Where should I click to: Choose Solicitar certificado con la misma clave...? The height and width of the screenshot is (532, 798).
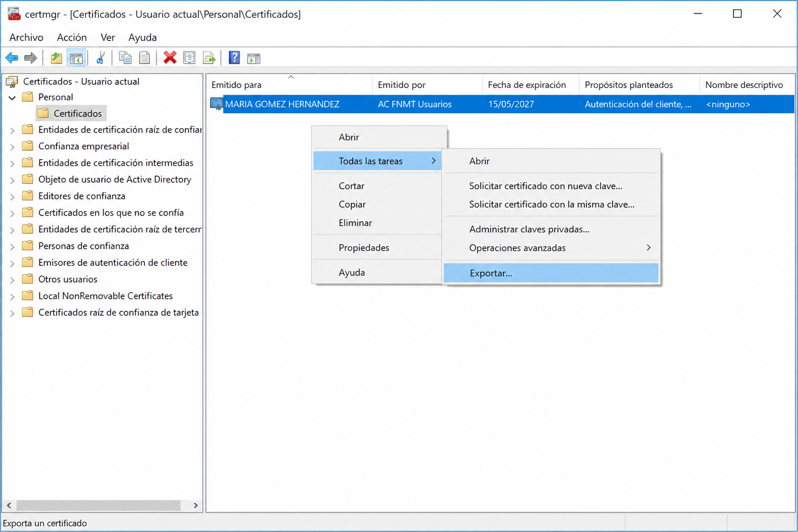point(551,205)
